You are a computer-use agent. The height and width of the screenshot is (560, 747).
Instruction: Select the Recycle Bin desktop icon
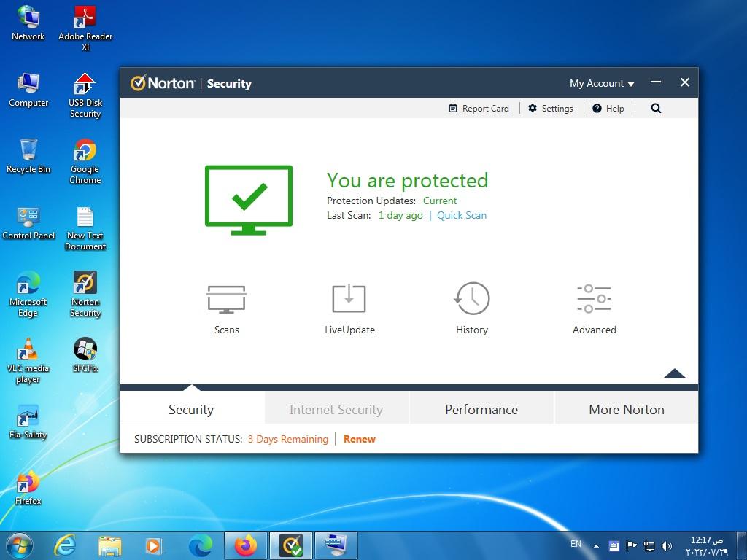[28, 156]
